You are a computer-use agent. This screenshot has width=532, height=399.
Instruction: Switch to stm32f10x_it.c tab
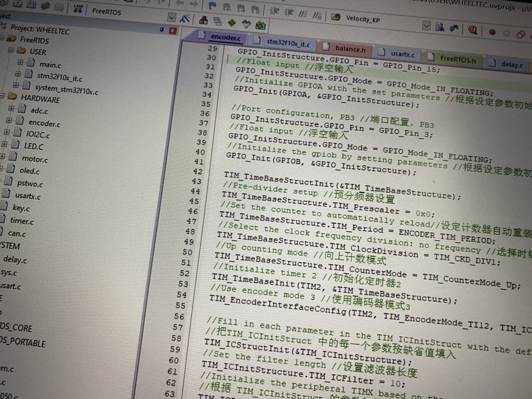pos(288,43)
